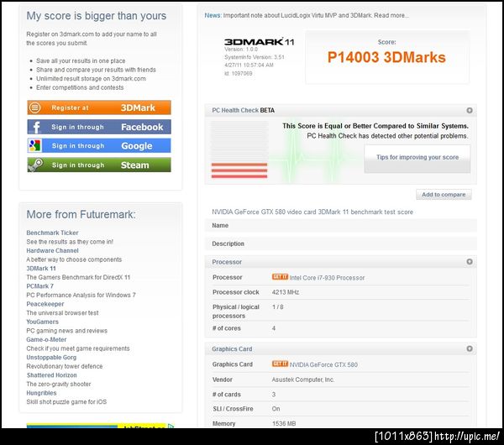Click the Id: 1097069 text
504x445 pixels.
[239, 74]
